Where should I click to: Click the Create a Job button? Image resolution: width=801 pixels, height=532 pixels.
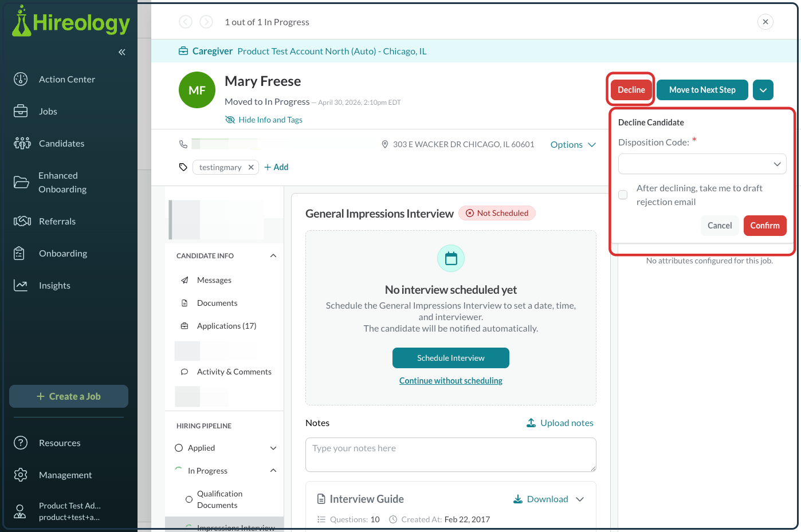point(69,396)
